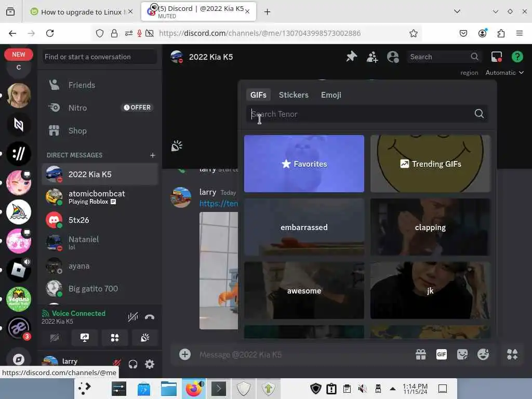The height and width of the screenshot is (399, 532).
Task: Open the Favorites GIF category
Action: coord(304,164)
